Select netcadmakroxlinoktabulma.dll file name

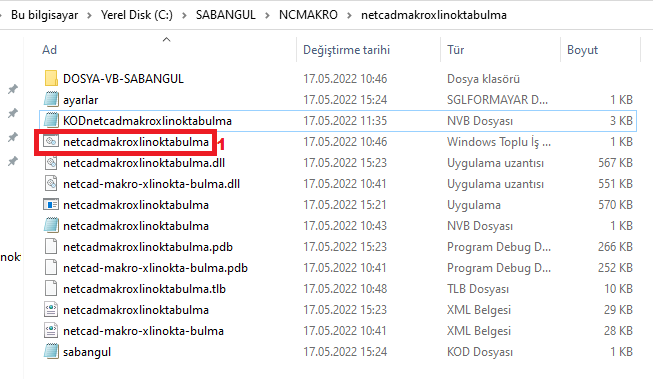(x=144, y=163)
